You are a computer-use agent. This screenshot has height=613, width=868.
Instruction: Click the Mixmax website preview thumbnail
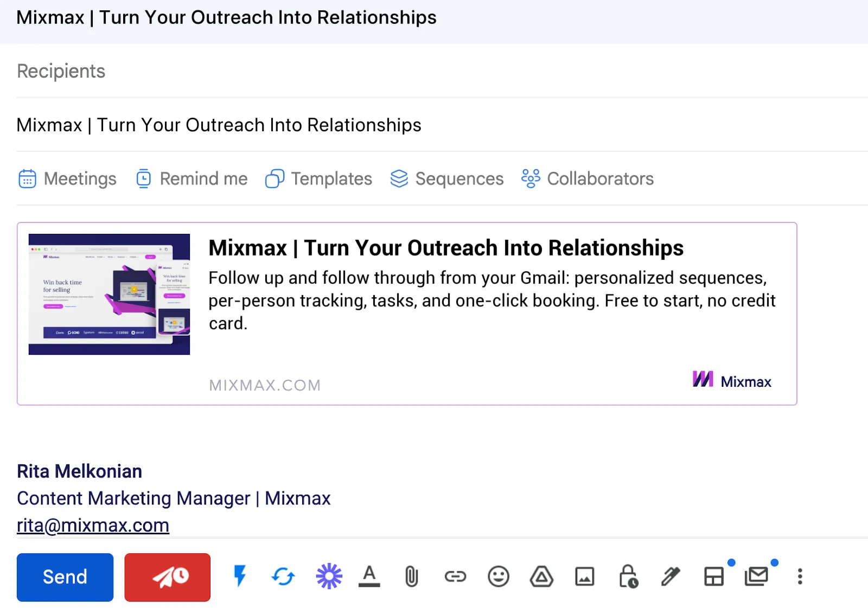click(x=109, y=294)
